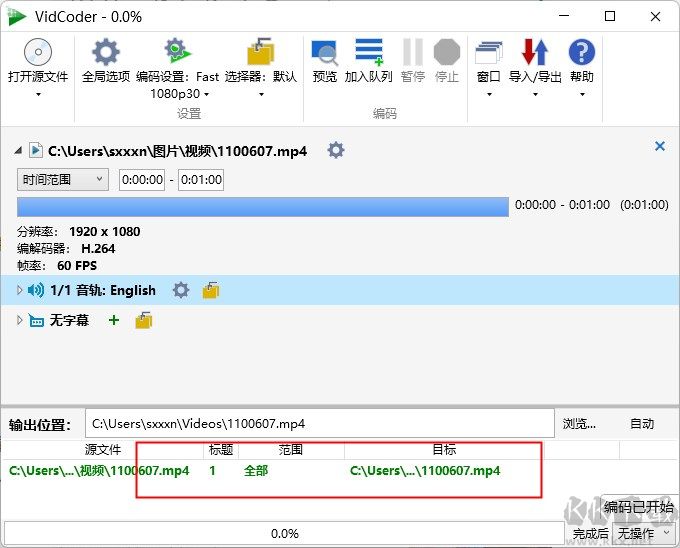Open source file via disc icon
The image size is (680, 548).
[x=38, y=52]
